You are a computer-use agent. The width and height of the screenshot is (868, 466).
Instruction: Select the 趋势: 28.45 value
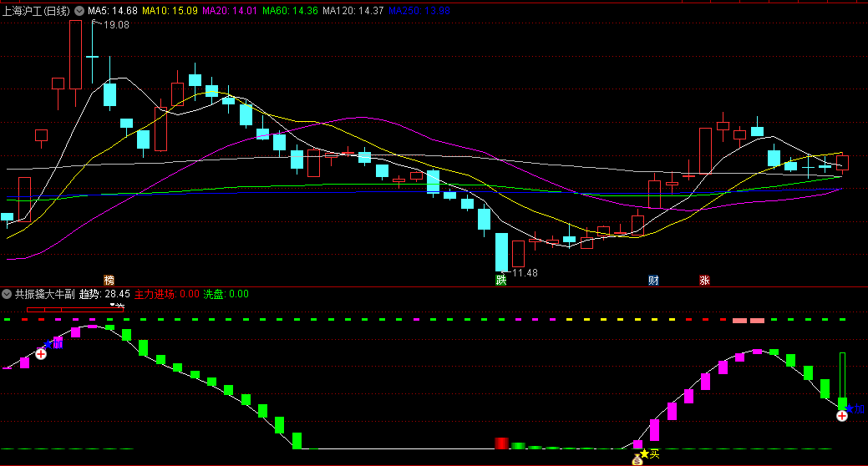[x=104, y=294]
